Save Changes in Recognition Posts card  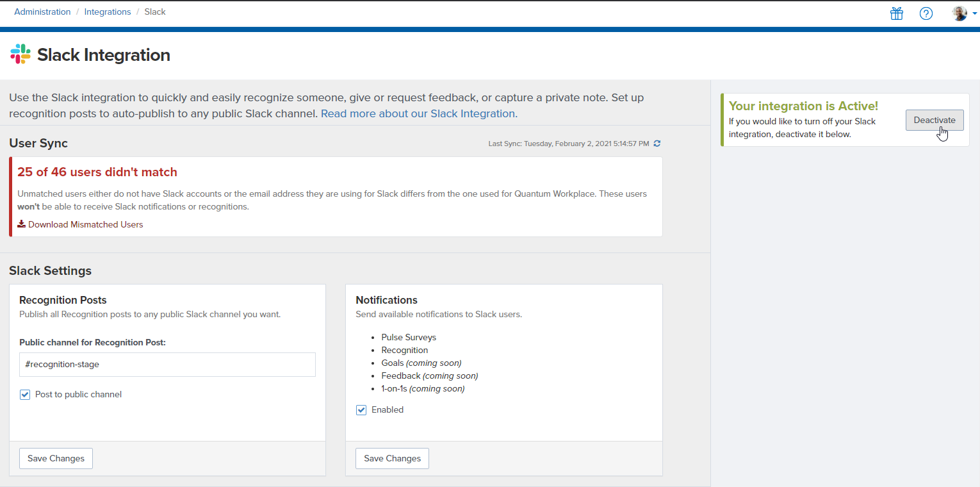(56, 458)
